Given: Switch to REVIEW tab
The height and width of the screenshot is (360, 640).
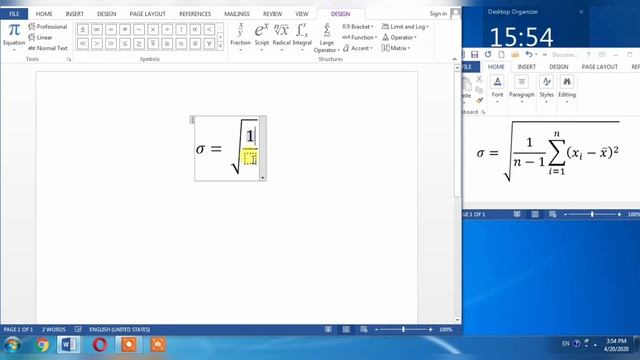Looking at the screenshot, I should [x=272, y=14].
